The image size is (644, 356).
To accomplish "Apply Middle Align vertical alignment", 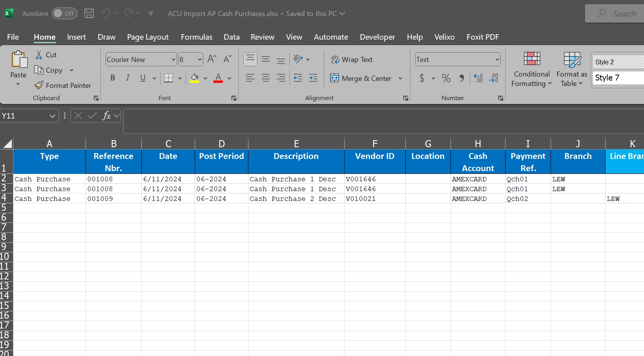I will click(x=266, y=59).
